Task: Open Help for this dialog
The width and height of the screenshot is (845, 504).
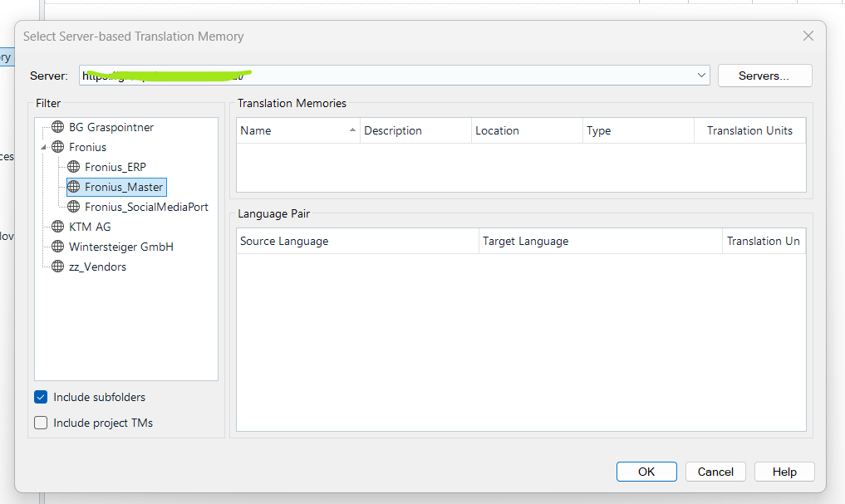Action: (784, 472)
